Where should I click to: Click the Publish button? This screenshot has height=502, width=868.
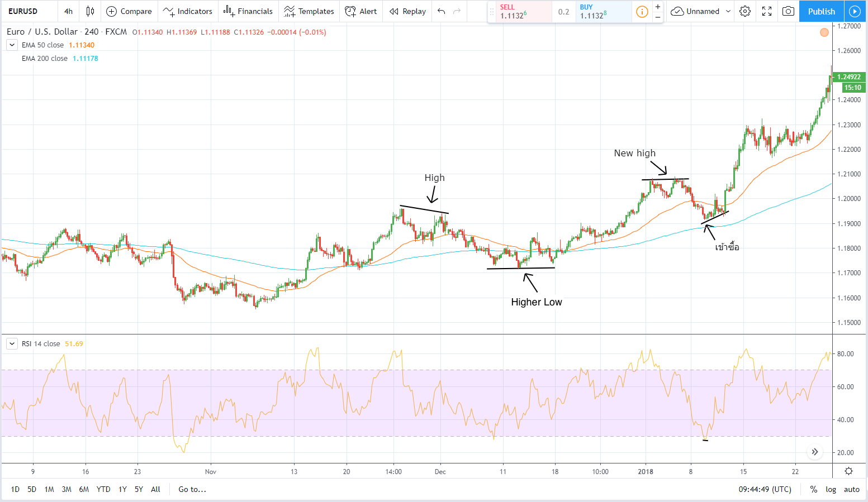coord(821,11)
